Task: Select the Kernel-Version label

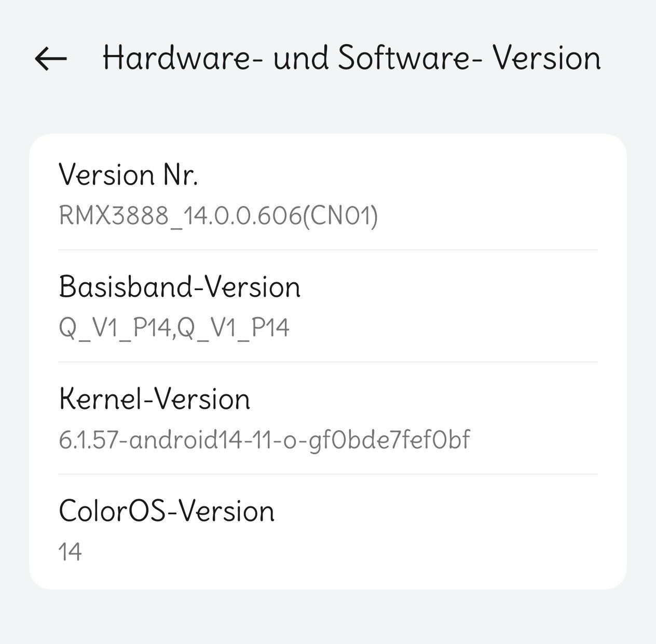Action: pyautogui.click(x=155, y=399)
